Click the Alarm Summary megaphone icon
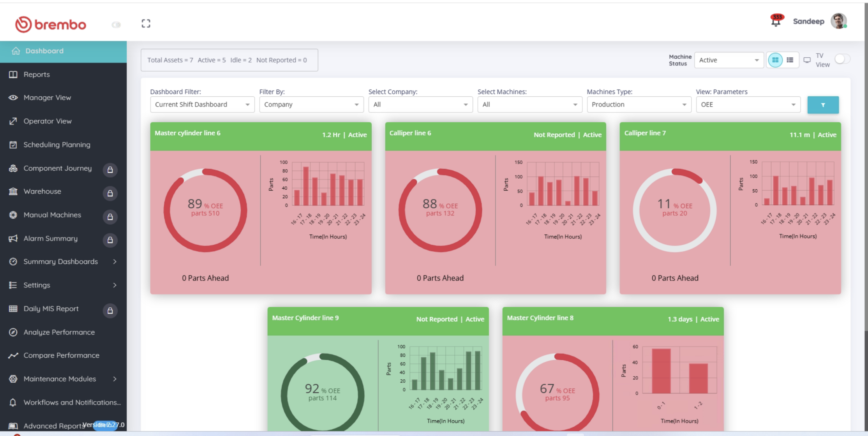The image size is (868, 436). click(13, 239)
